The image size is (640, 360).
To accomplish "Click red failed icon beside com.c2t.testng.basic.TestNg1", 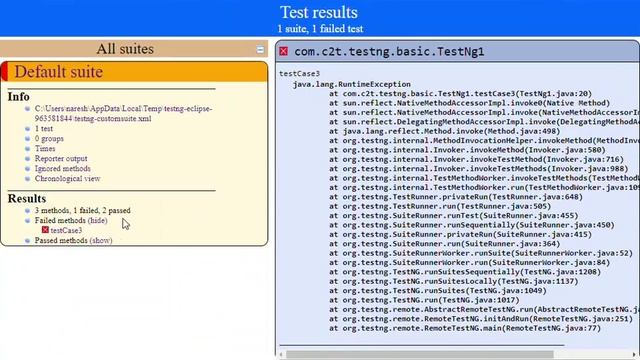I will point(283,51).
